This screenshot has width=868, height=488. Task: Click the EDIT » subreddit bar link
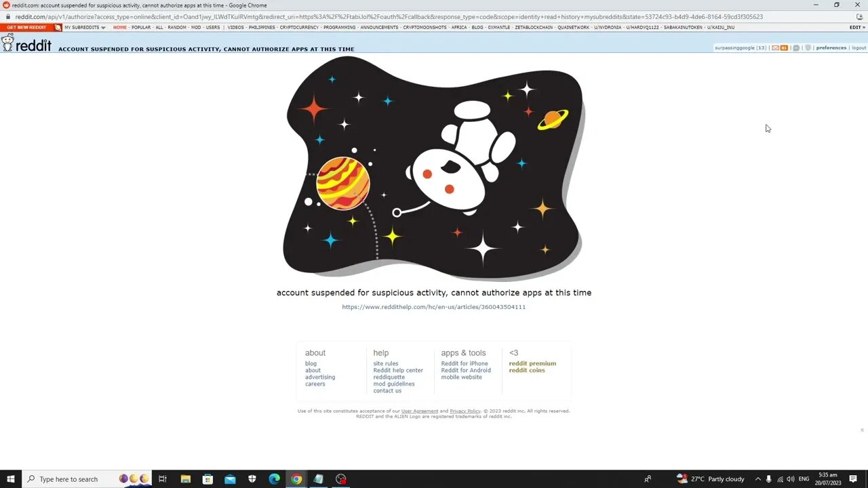click(856, 28)
